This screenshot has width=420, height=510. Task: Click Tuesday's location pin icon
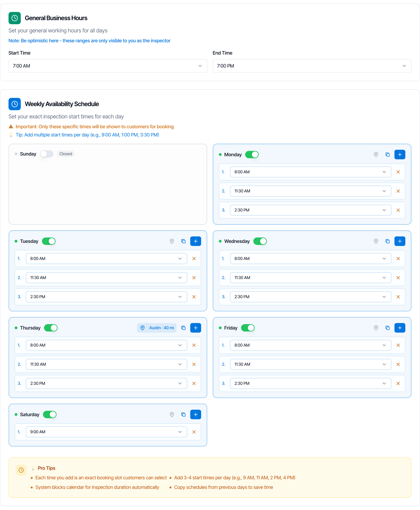click(x=172, y=241)
